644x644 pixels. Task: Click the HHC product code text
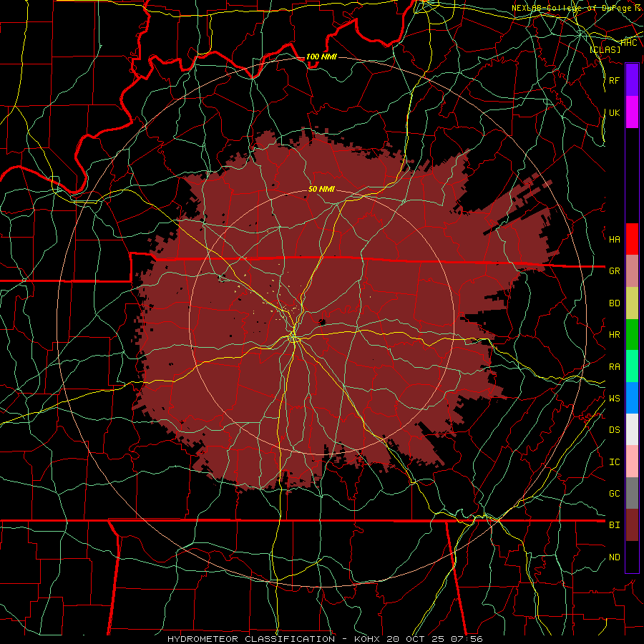point(629,42)
